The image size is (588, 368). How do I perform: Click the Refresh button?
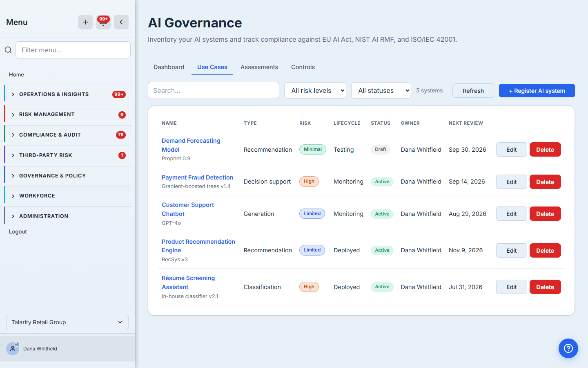click(x=473, y=91)
